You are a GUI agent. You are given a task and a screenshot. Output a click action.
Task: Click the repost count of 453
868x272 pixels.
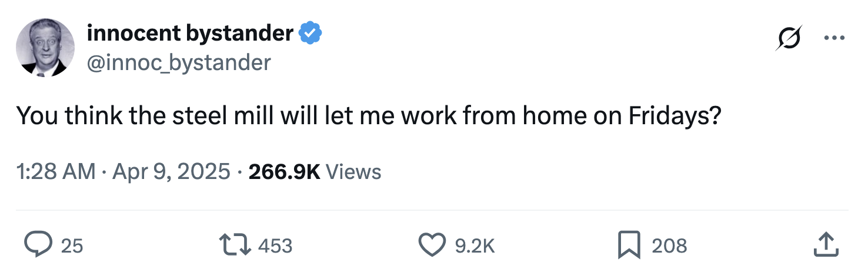pyautogui.click(x=275, y=246)
